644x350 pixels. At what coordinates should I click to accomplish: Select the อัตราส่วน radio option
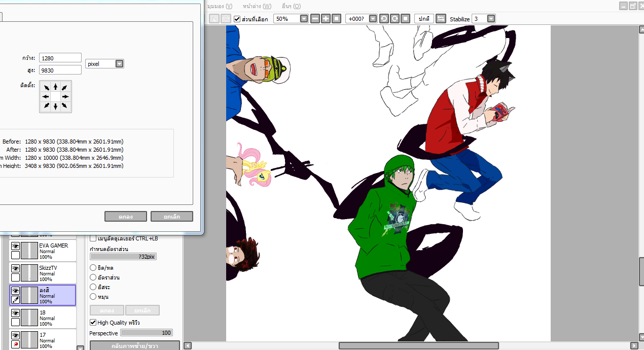click(93, 277)
